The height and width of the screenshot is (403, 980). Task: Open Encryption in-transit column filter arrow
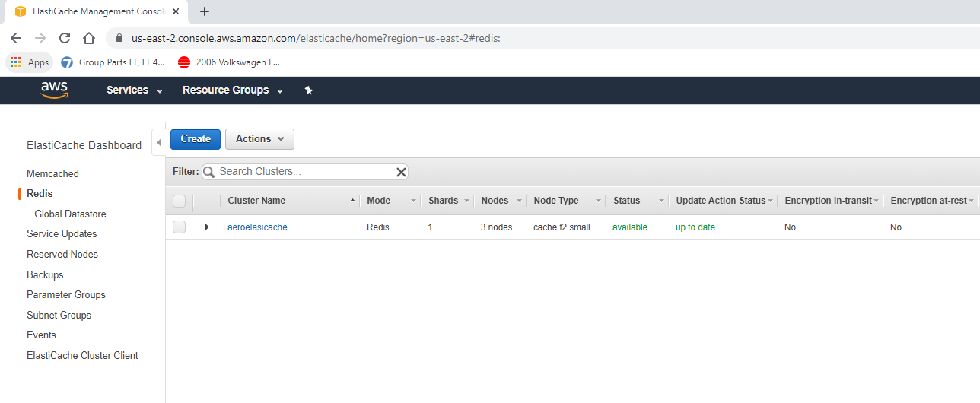point(876,201)
